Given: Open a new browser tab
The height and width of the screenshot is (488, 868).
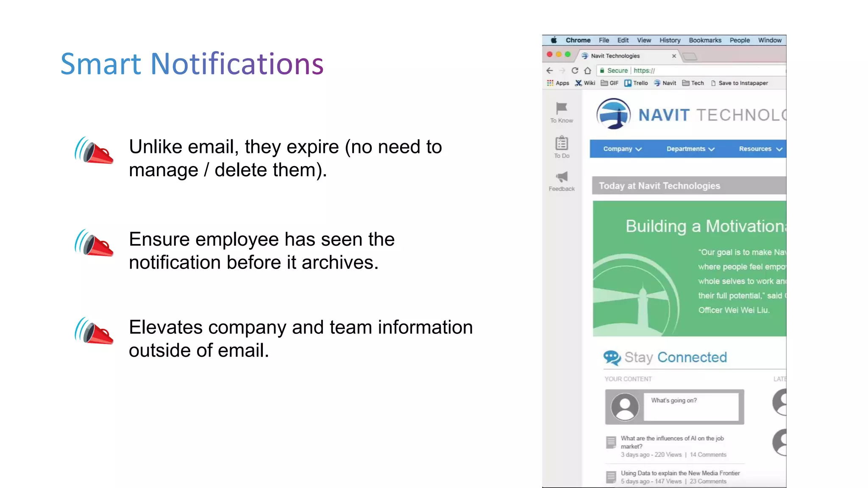Looking at the screenshot, I should (x=690, y=56).
